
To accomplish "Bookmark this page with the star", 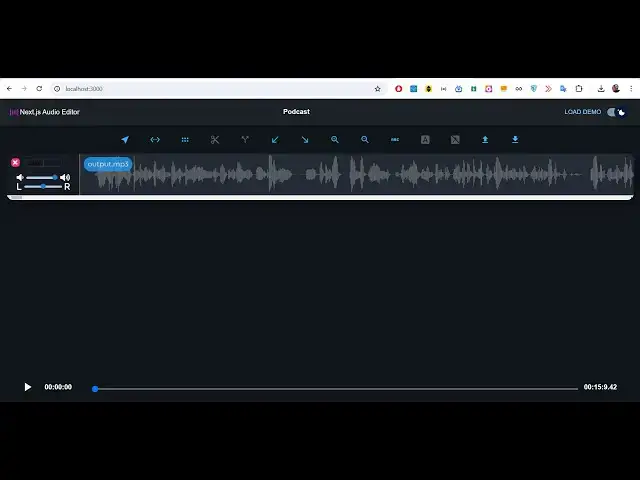I will tap(378, 89).
